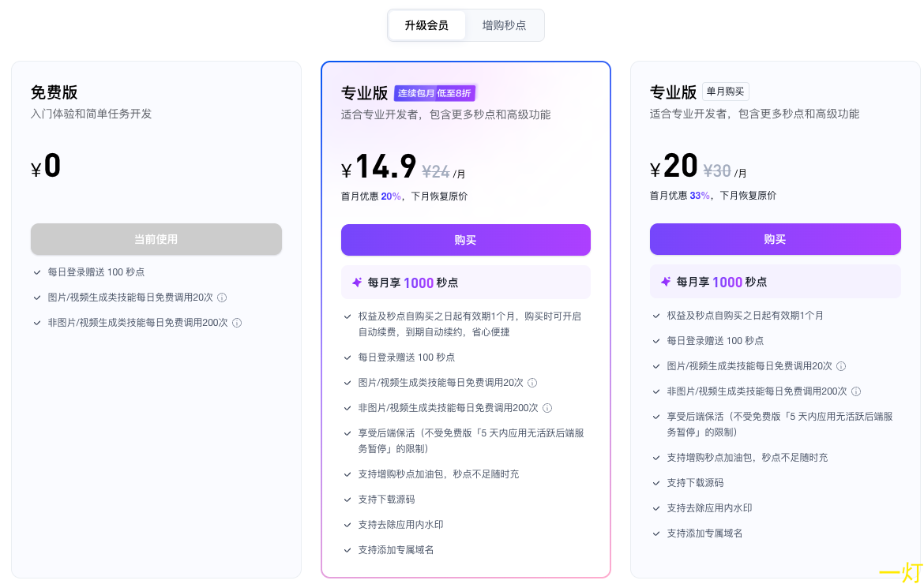Open info icon beside free plan 非图片/视频 200次
The image size is (924, 584).
[237, 323]
